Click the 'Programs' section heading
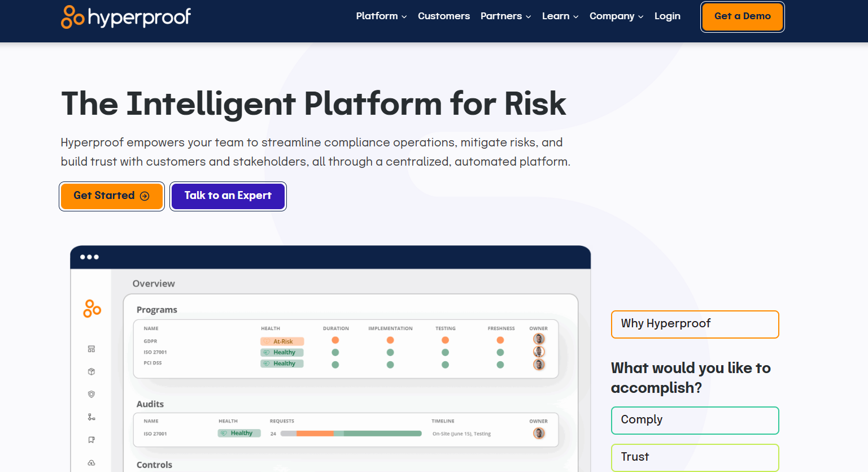 [x=157, y=310]
